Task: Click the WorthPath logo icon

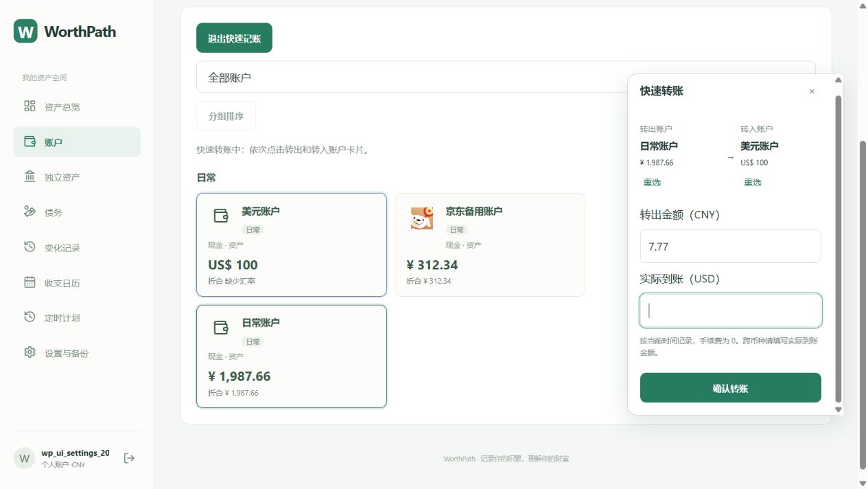Action: [x=25, y=31]
